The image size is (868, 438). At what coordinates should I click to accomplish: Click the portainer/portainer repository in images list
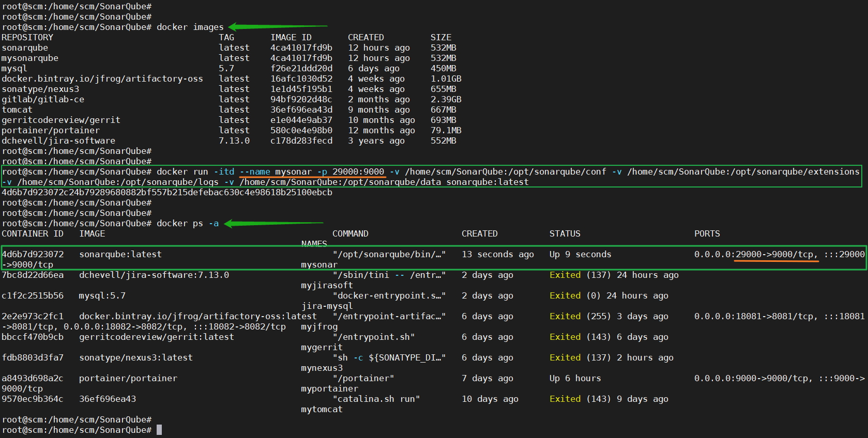(x=51, y=130)
